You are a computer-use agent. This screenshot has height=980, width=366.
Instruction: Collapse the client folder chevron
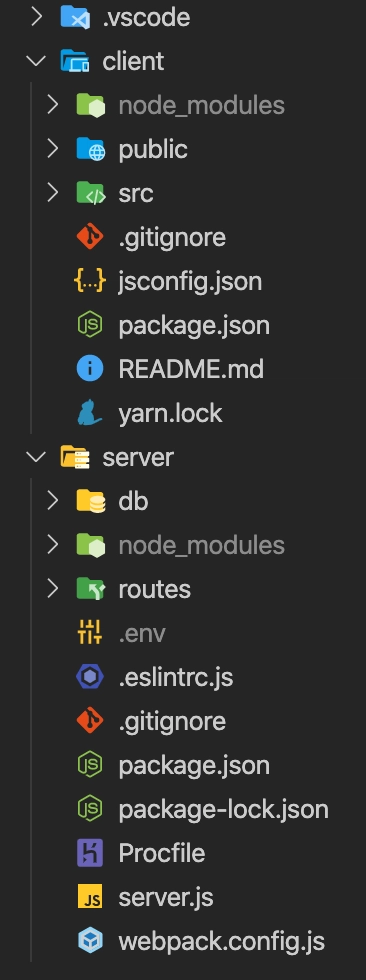click(x=36, y=61)
